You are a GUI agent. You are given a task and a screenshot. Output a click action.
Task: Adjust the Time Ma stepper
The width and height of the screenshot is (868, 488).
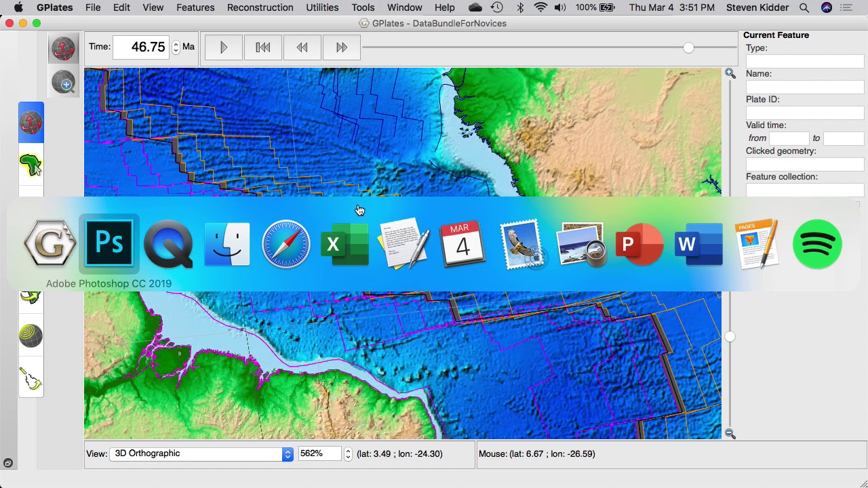coord(176,47)
